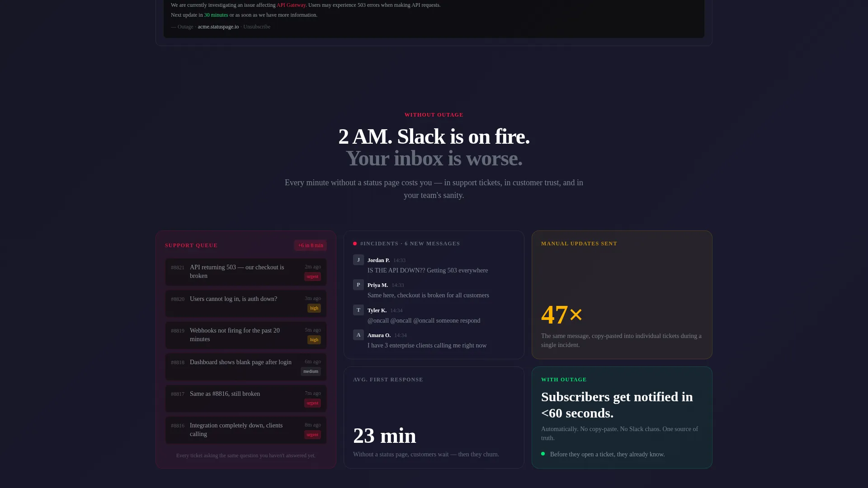
Task: Click the 14:33 timestamp next to Jordan P.
Action: [399, 260]
